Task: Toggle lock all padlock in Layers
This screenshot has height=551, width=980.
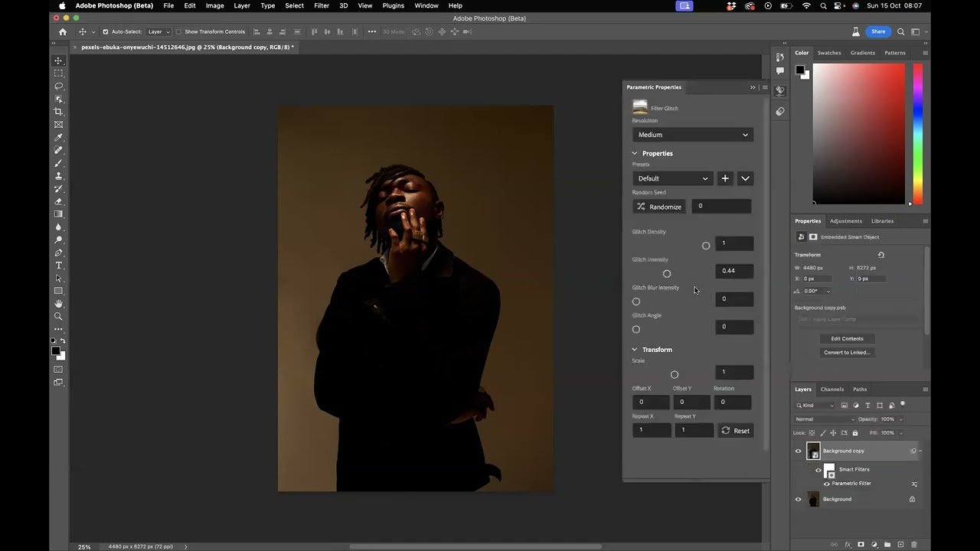Action: click(855, 433)
